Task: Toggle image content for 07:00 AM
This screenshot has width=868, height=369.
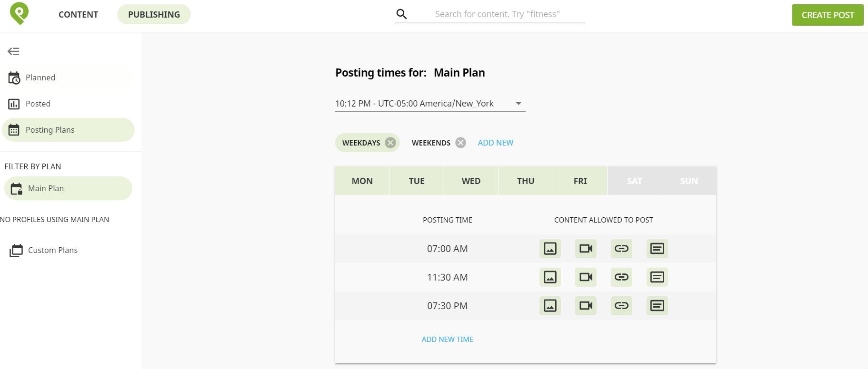Action: click(550, 249)
